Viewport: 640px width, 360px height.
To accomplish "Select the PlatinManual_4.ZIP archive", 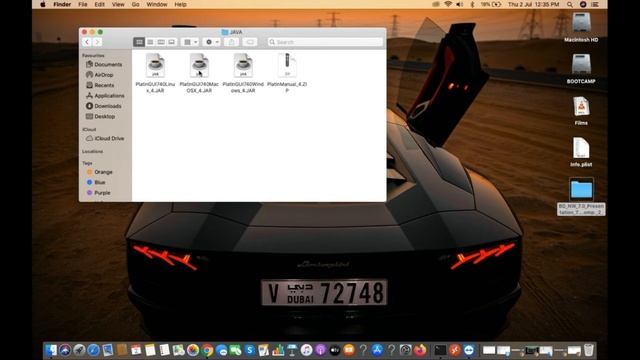I will point(287,65).
